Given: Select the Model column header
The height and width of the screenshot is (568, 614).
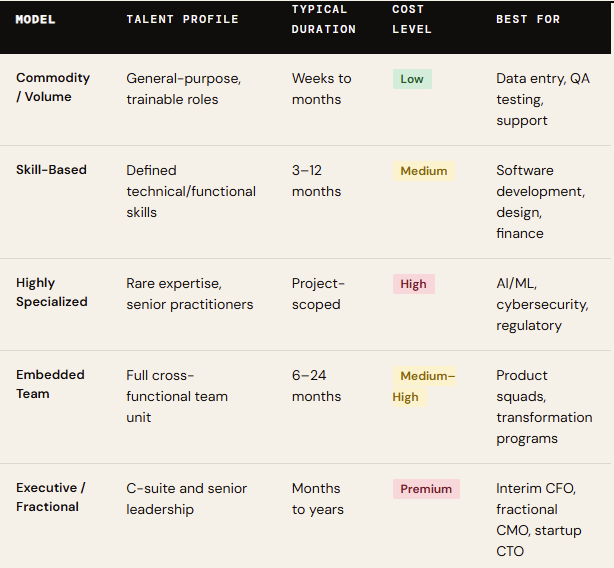Looking at the screenshot, I should click(x=36, y=19).
